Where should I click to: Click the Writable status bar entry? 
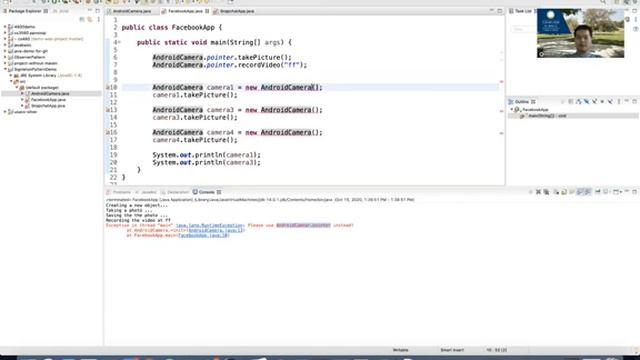click(x=400, y=350)
